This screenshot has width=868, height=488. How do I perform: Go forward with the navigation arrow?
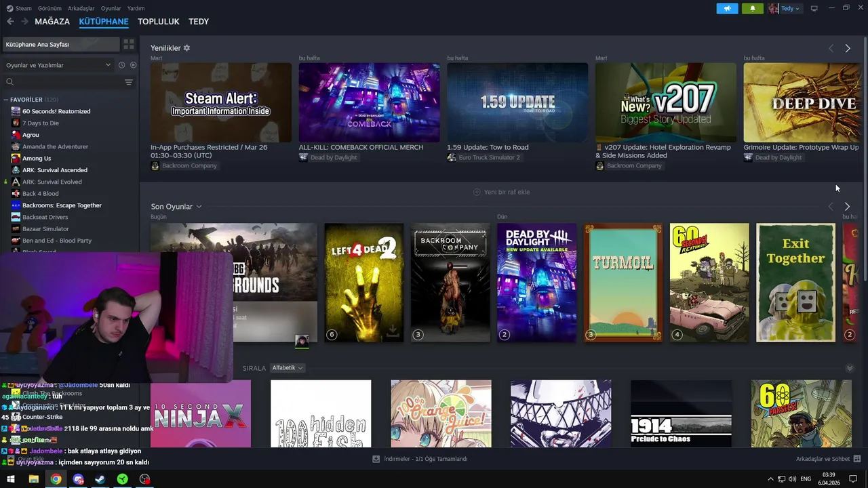pyautogui.click(x=24, y=22)
